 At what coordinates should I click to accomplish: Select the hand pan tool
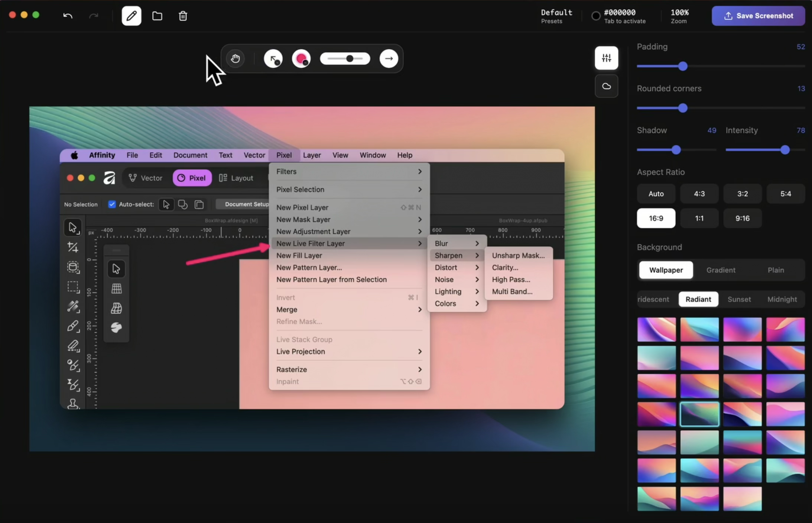(235, 58)
